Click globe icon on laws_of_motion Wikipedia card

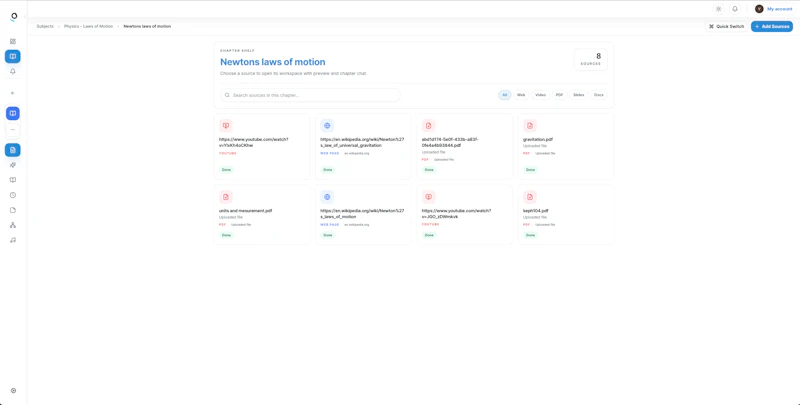tap(327, 197)
